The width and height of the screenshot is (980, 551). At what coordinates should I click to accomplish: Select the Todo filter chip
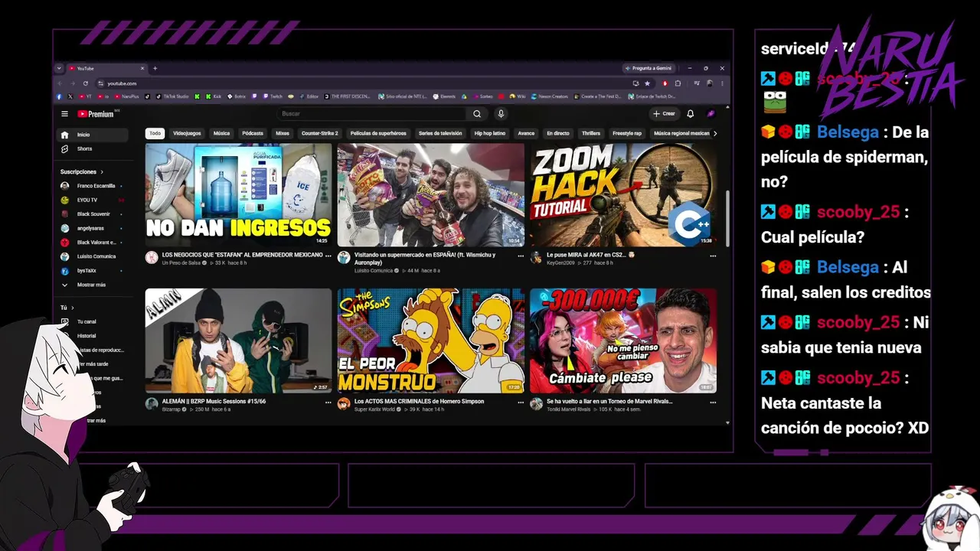coord(155,133)
